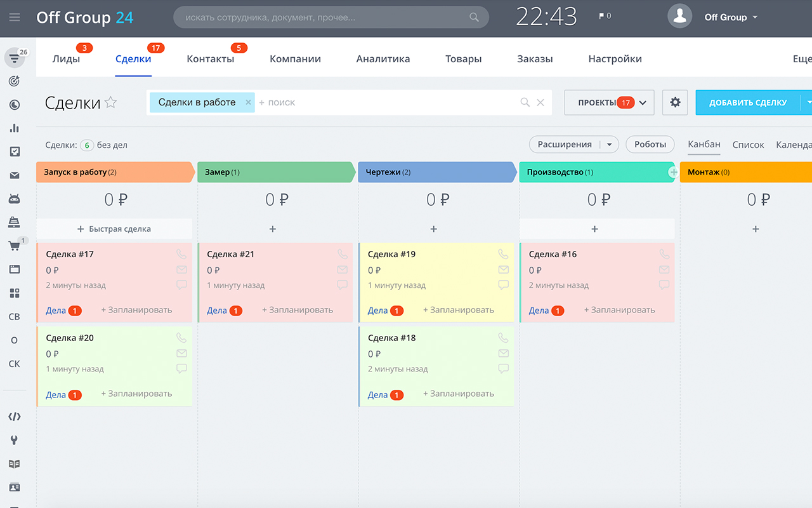
Task: Open the gear settings icon beside ДОБАВИТЬ СДЕЛКУ
Action: (x=675, y=102)
